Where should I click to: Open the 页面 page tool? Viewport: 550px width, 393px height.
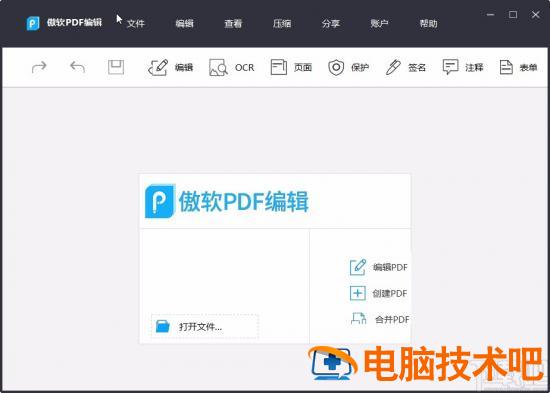(291, 67)
